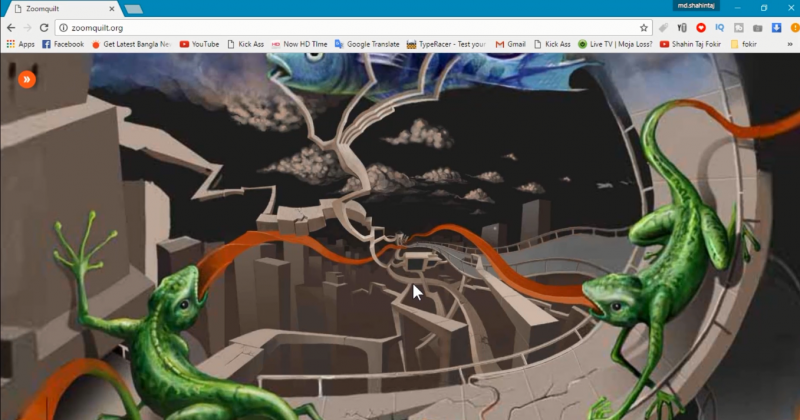Minimize the Chrome window
This screenshot has width=800, height=420.
[x=737, y=8]
